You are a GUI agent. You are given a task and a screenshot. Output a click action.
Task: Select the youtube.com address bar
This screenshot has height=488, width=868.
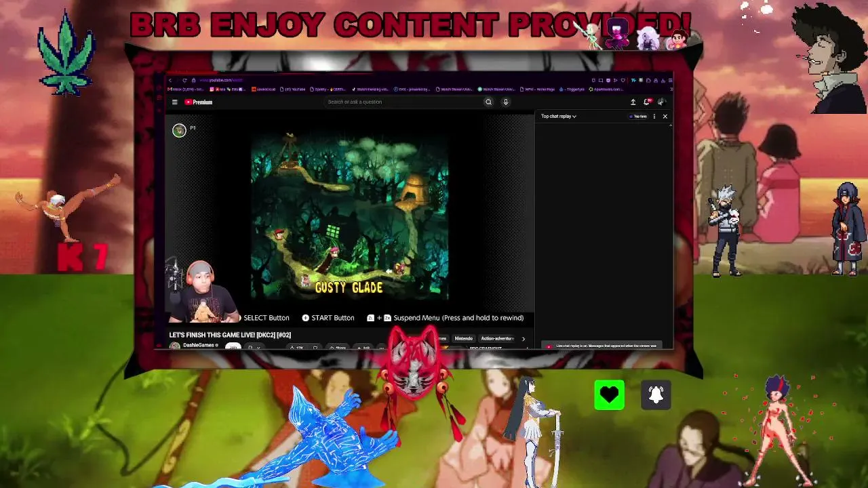pyautogui.click(x=220, y=81)
